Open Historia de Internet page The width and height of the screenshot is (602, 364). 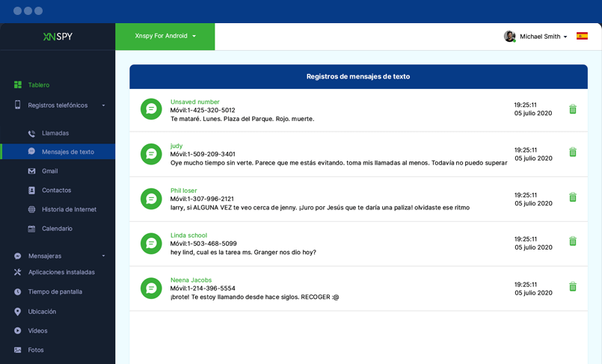69,209
